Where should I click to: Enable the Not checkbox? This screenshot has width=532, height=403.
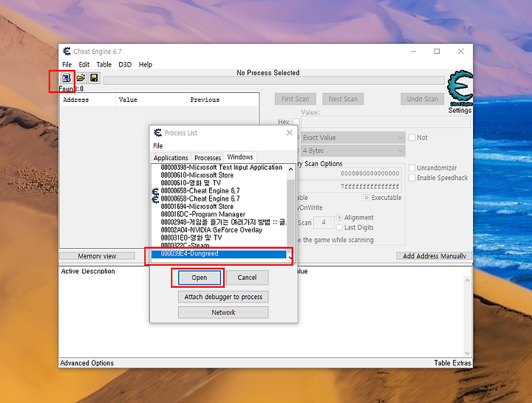click(412, 137)
